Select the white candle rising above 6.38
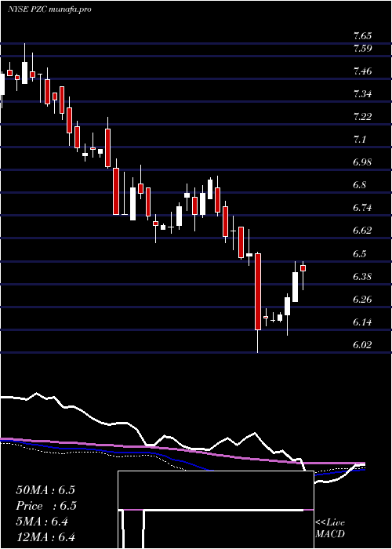Screen dimensions: 392x549 pyautogui.click(x=295, y=287)
